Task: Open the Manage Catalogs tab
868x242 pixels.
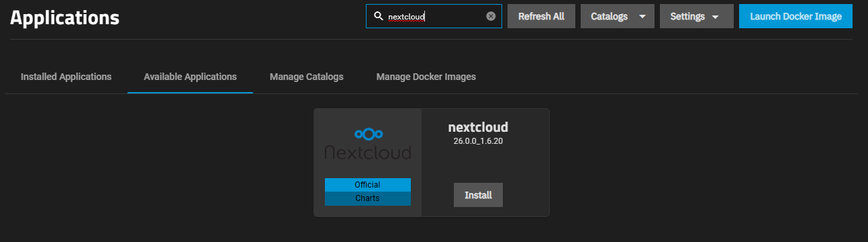Action: point(307,77)
